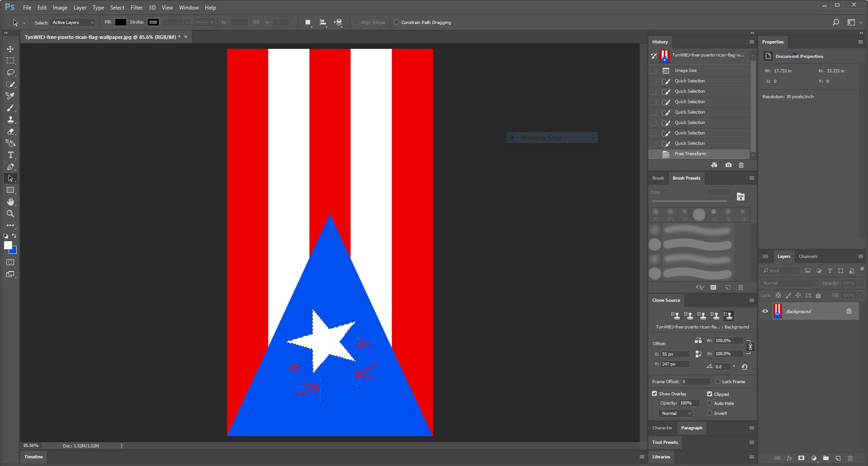Screen dimensions: 868x466
Task: Open Search icon in options bar
Action: click(x=835, y=22)
